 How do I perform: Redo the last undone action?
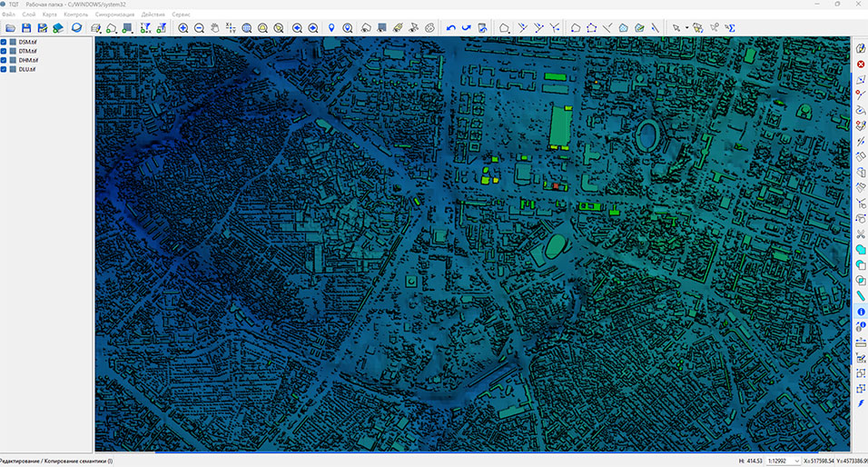(466, 27)
